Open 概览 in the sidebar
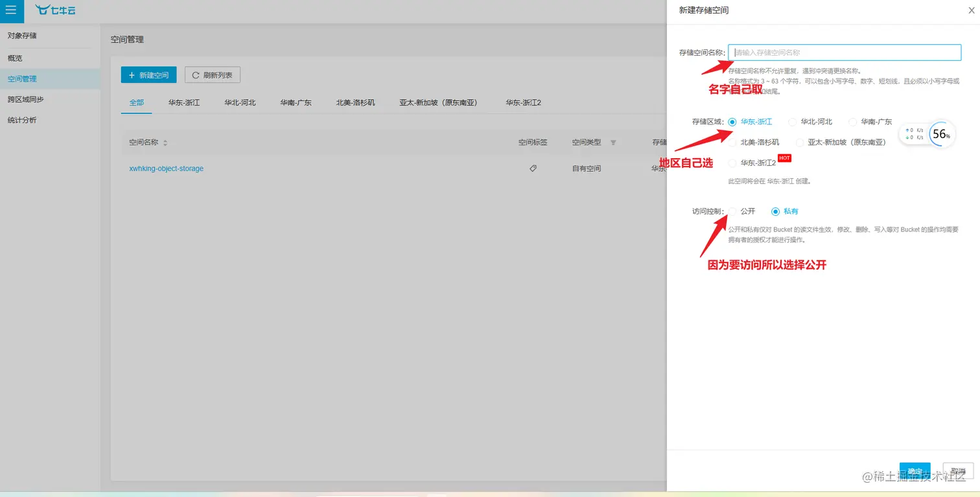This screenshot has height=497, width=980. 50,58
